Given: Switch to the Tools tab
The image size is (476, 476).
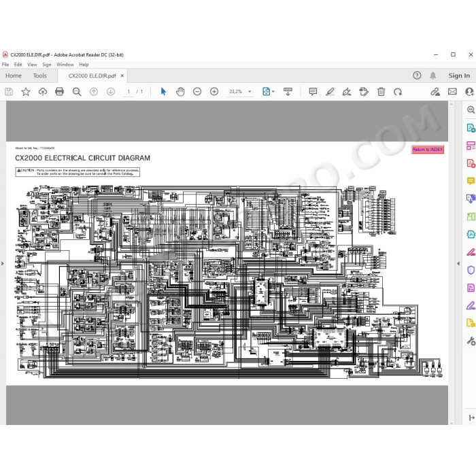Looking at the screenshot, I should 39,75.
